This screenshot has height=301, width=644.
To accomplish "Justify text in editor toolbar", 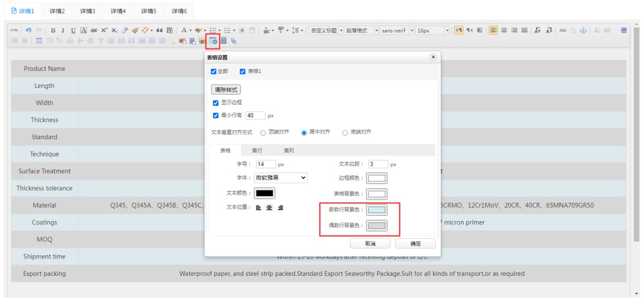I will click(524, 31).
